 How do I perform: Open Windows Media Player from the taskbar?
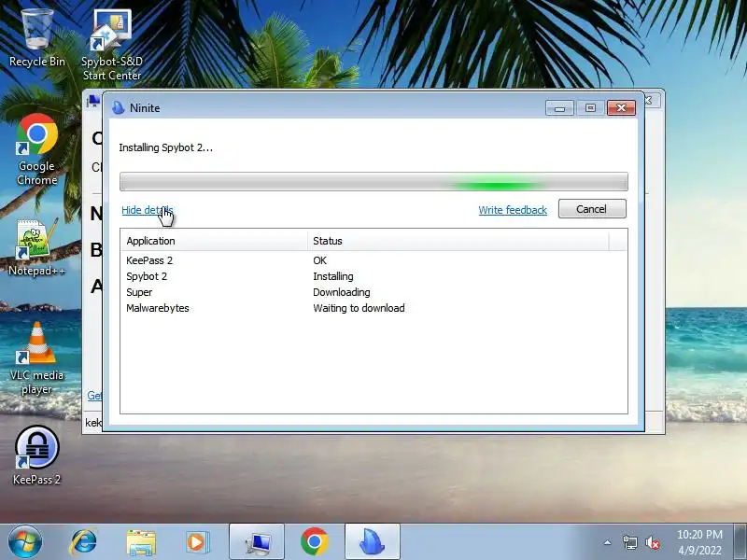click(x=197, y=542)
